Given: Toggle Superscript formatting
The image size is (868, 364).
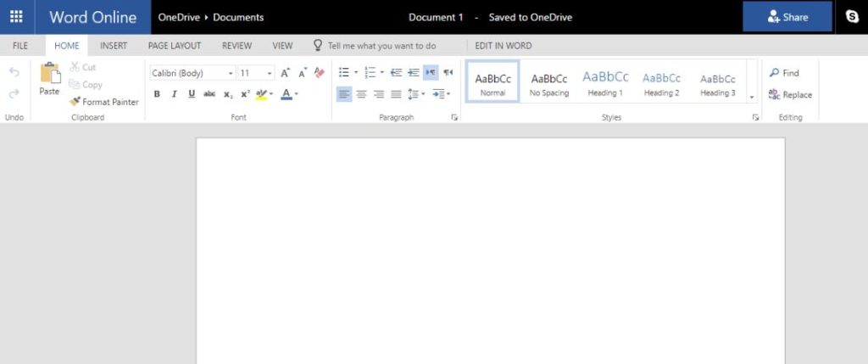Looking at the screenshot, I should coord(245,94).
